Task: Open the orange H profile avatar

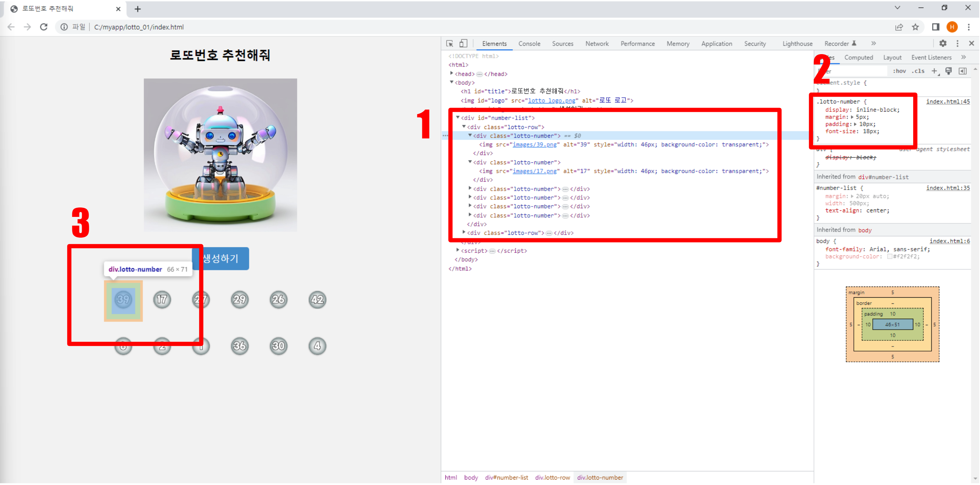Action: (x=952, y=27)
